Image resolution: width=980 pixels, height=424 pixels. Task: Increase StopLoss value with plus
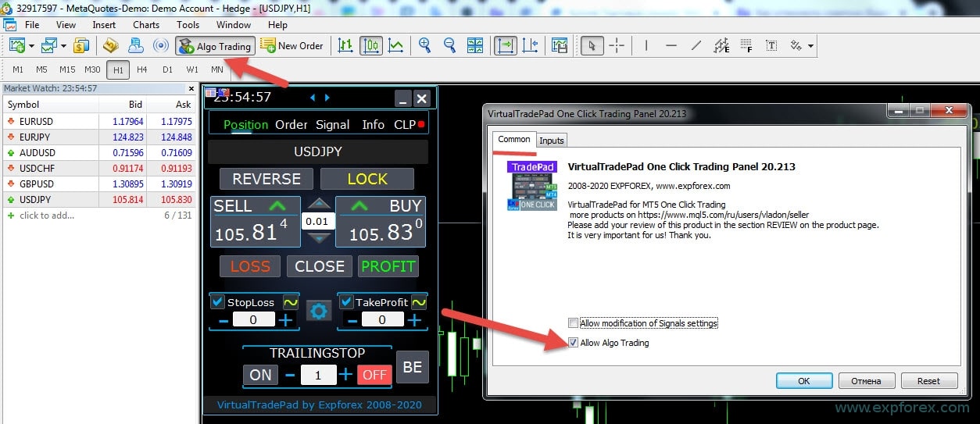click(x=286, y=319)
